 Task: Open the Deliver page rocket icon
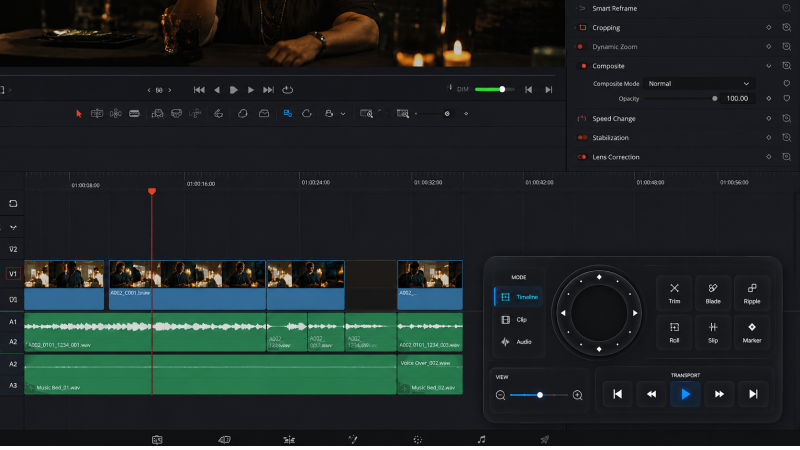[545, 439]
